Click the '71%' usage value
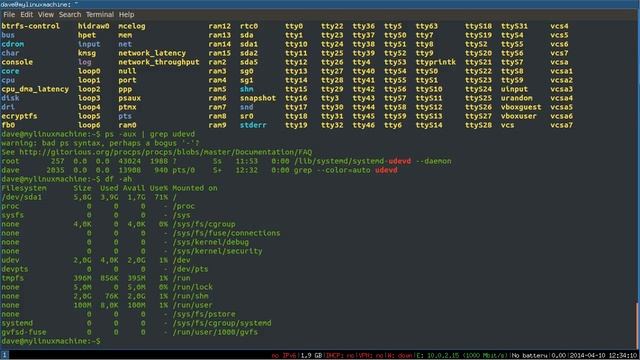Screen dimensions: 640x360 [x=161, y=197]
